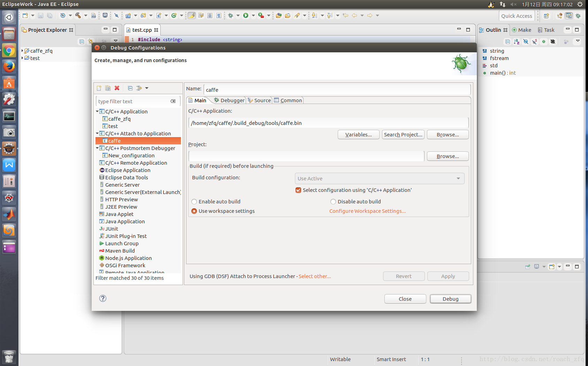Image resolution: width=588 pixels, height=366 pixels.
Task: Click the Close button in dialog
Action: [405, 299]
